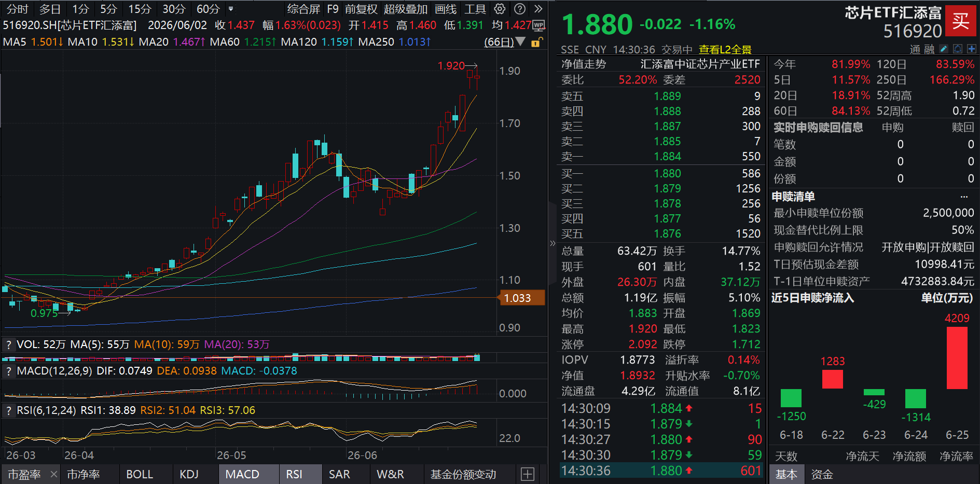This screenshot has height=484, width=980.
Task: Expand more toolbar options double-arrow
Action: pyautogui.click(x=538, y=9)
